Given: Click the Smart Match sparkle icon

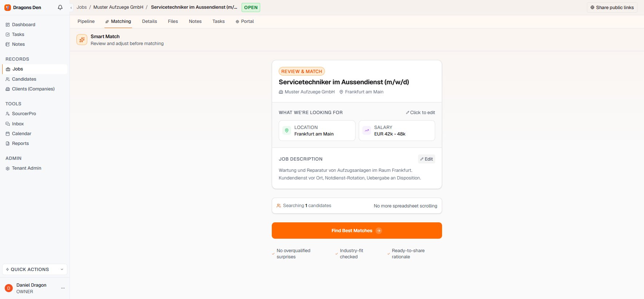Looking at the screenshot, I should coord(82,40).
